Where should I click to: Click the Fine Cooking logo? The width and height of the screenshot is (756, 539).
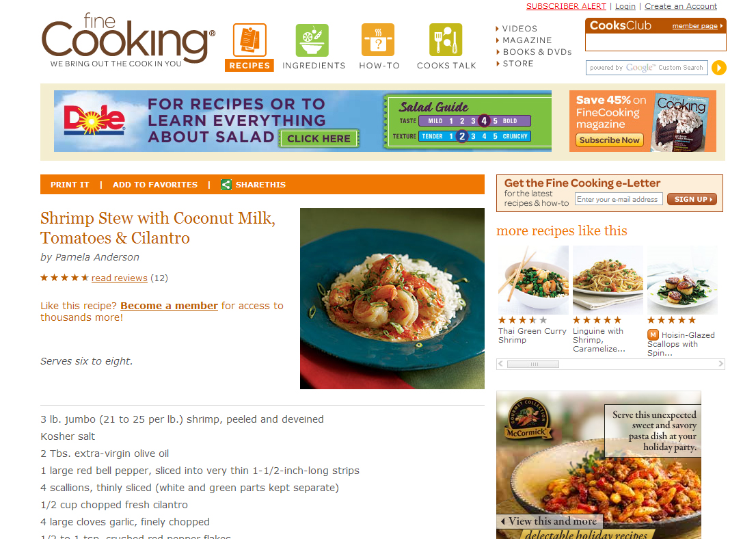point(128,40)
